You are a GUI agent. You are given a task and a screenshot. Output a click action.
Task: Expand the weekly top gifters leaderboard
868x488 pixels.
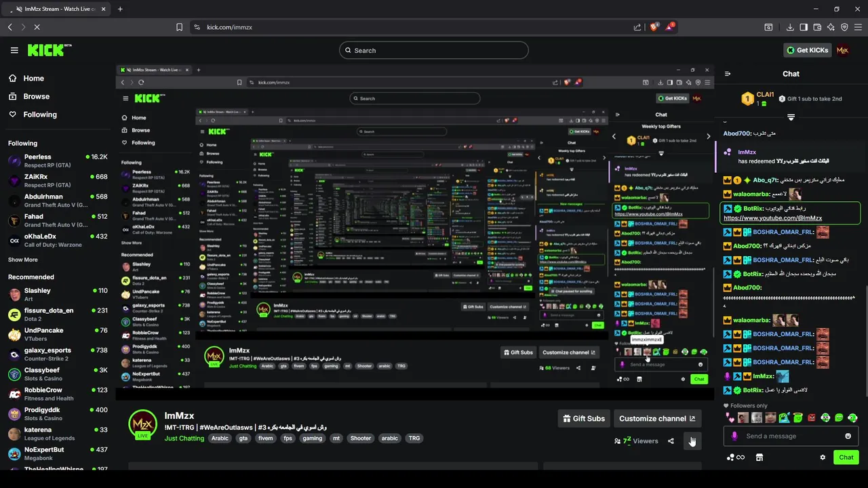pyautogui.click(x=791, y=117)
